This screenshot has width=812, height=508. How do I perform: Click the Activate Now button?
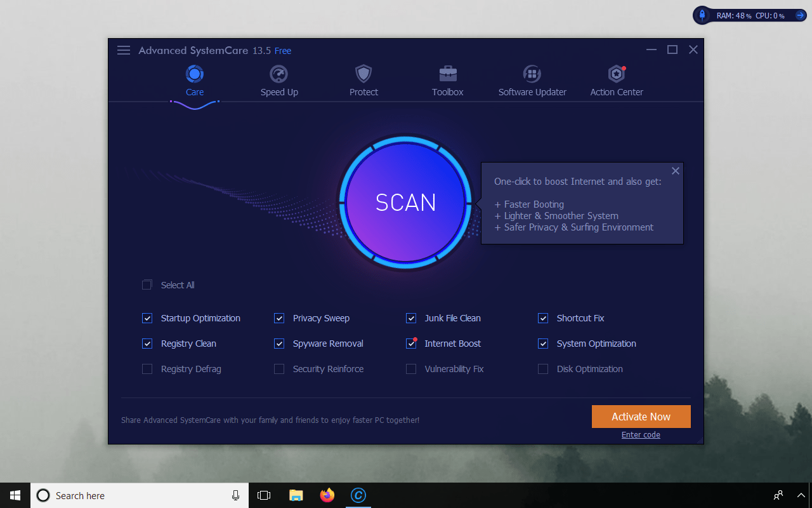click(x=641, y=417)
